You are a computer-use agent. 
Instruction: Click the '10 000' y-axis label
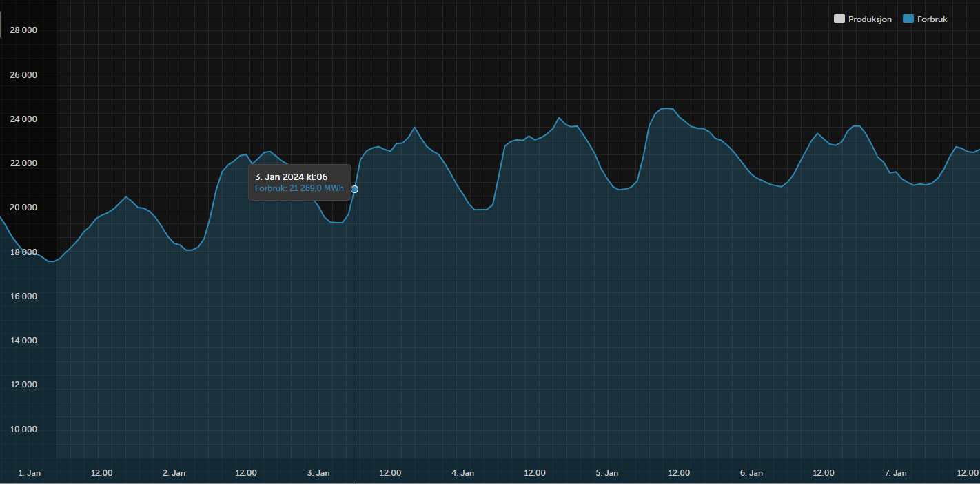tap(23, 430)
